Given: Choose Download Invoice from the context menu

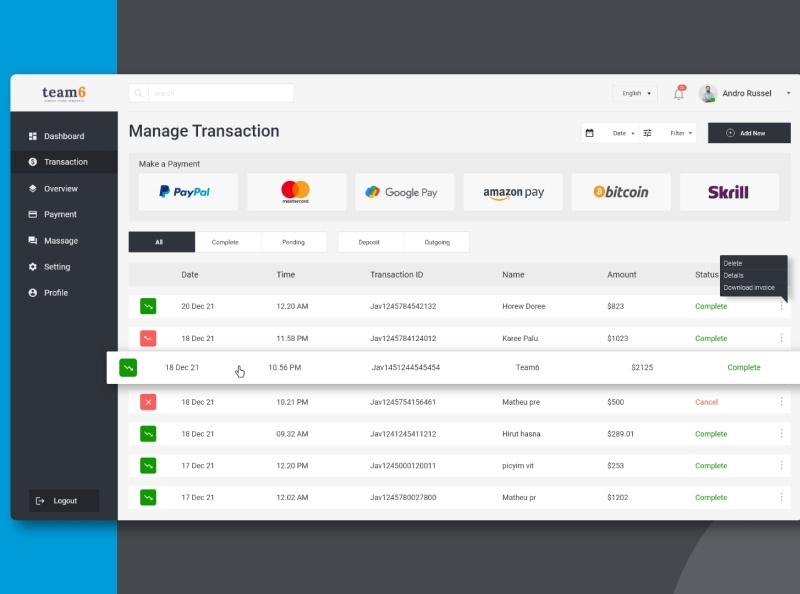Looking at the screenshot, I should point(750,287).
